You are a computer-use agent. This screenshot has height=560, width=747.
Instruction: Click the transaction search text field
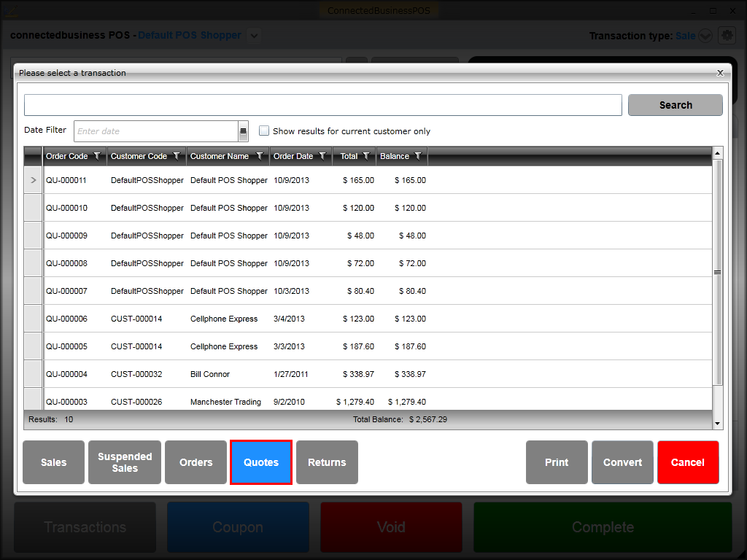[x=322, y=105]
